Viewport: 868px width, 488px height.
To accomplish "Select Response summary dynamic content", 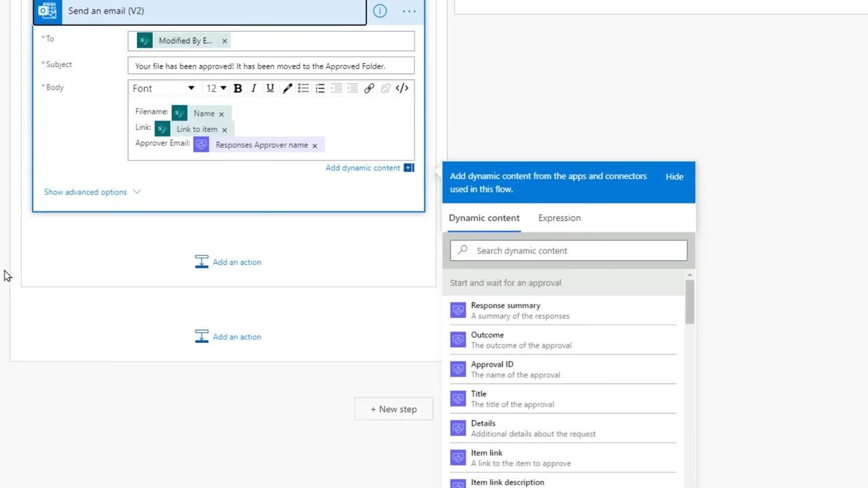I will [x=563, y=310].
